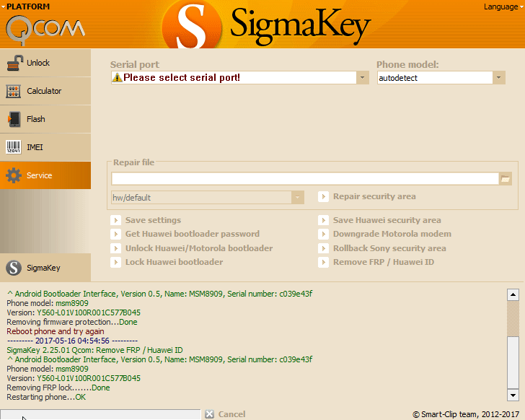Viewport: 525px width, 420px height.
Task: Click the arrow icon beside Remove FRP / Huawei ID
Action: tap(323, 262)
